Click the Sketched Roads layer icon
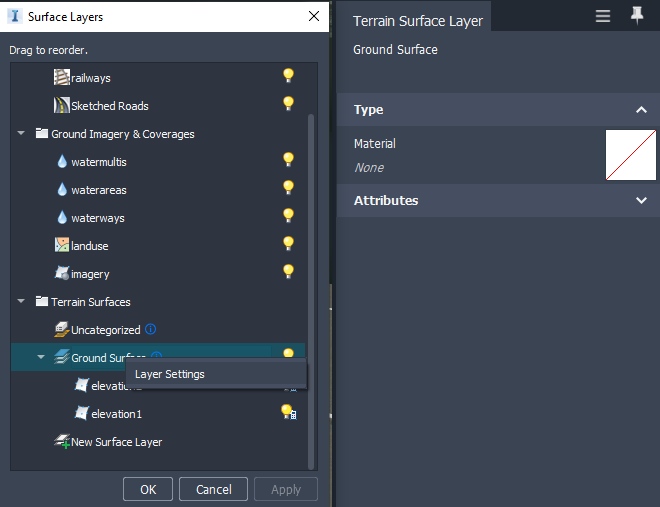660x507 pixels. point(62,106)
